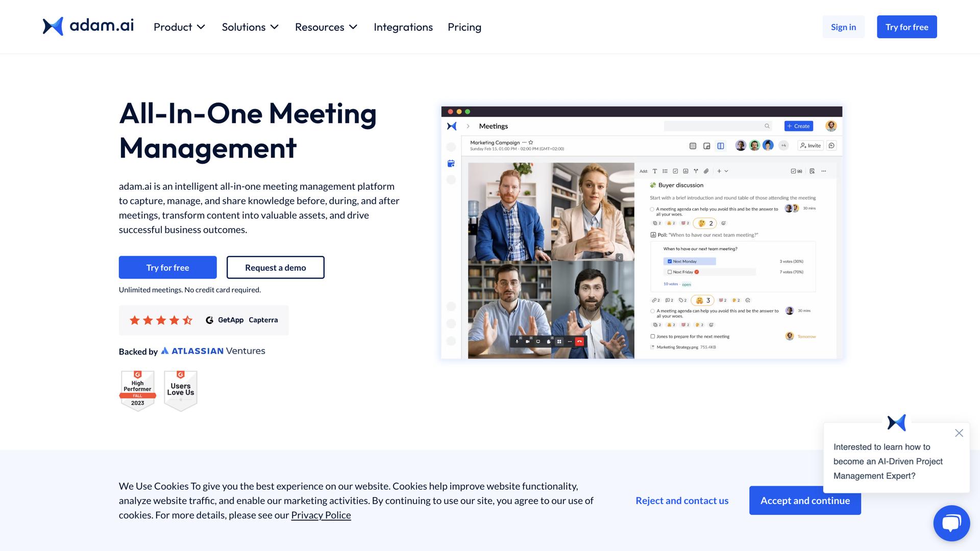Click Reject and contact us link

[682, 501]
